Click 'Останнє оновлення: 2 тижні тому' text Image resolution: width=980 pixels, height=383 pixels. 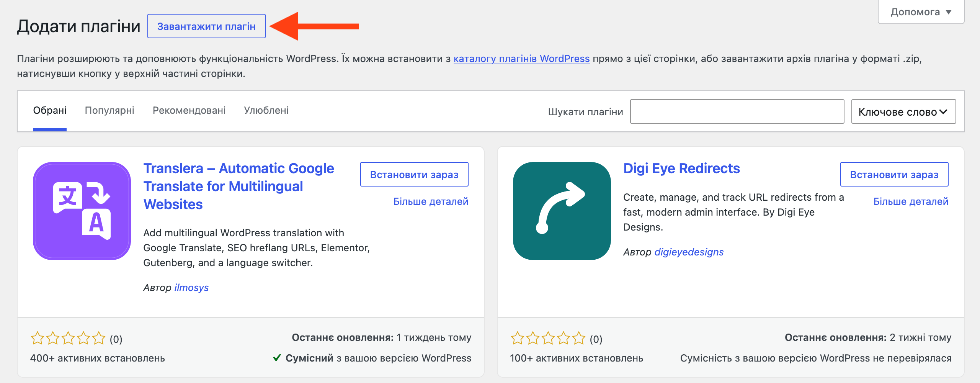(x=868, y=337)
